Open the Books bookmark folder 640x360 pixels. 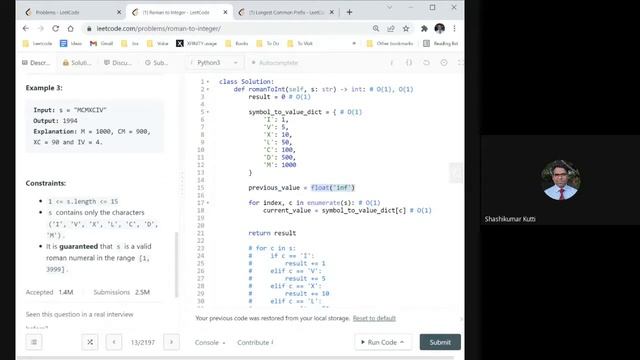tap(237, 43)
